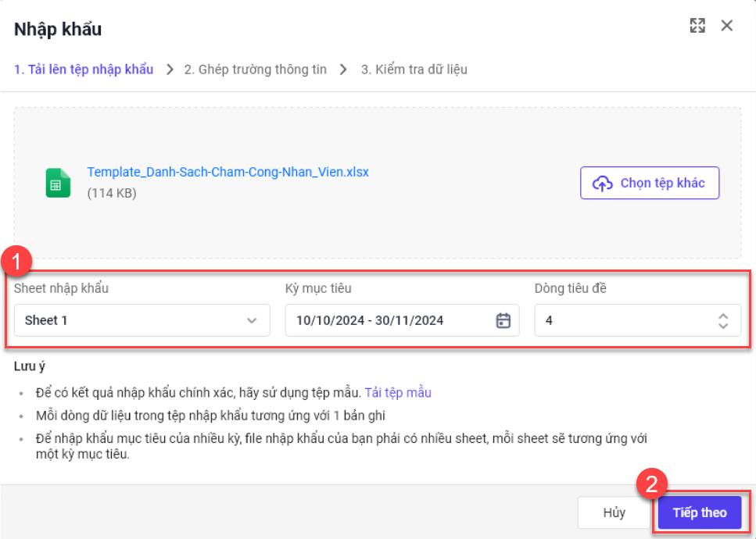
Task: Expand the import dialog to full screen
Action: 697,26
